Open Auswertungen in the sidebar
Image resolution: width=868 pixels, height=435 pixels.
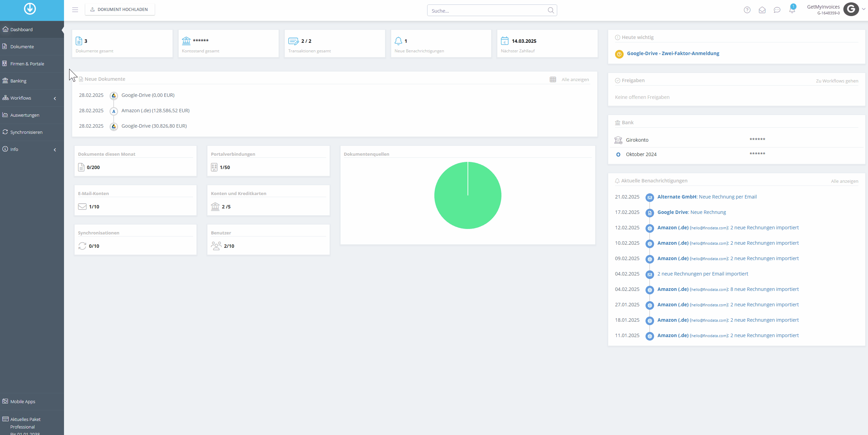[x=32, y=115]
